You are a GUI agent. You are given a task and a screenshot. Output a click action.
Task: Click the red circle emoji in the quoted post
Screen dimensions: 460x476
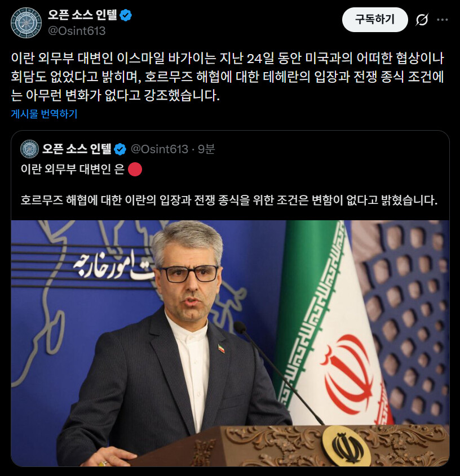point(135,169)
